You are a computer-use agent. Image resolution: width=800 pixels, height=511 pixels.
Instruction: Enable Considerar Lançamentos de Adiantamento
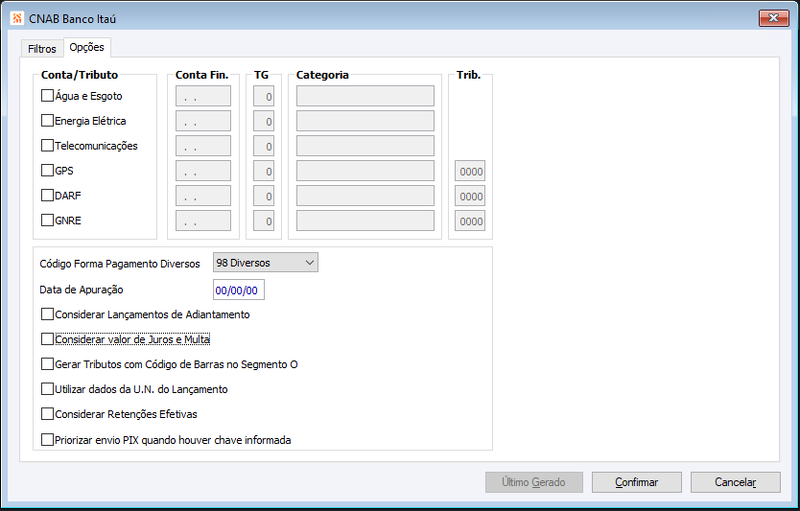pos(47,314)
